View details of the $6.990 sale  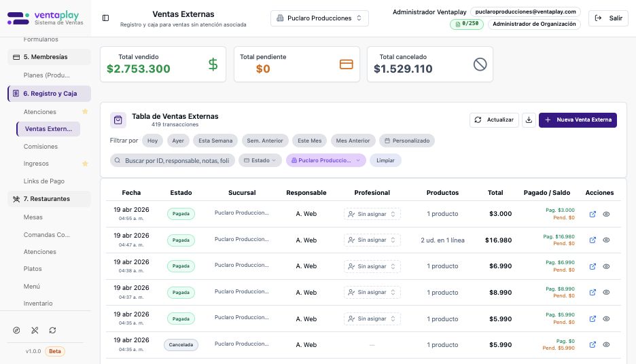click(606, 266)
